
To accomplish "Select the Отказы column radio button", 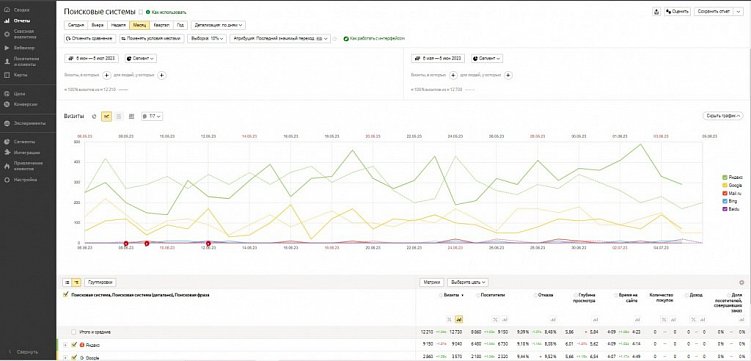I will tap(535, 295).
